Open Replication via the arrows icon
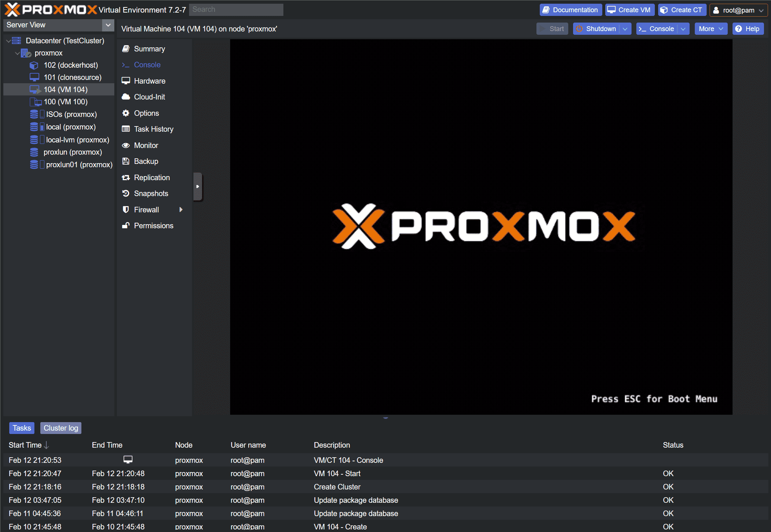771x532 pixels. tap(126, 177)
